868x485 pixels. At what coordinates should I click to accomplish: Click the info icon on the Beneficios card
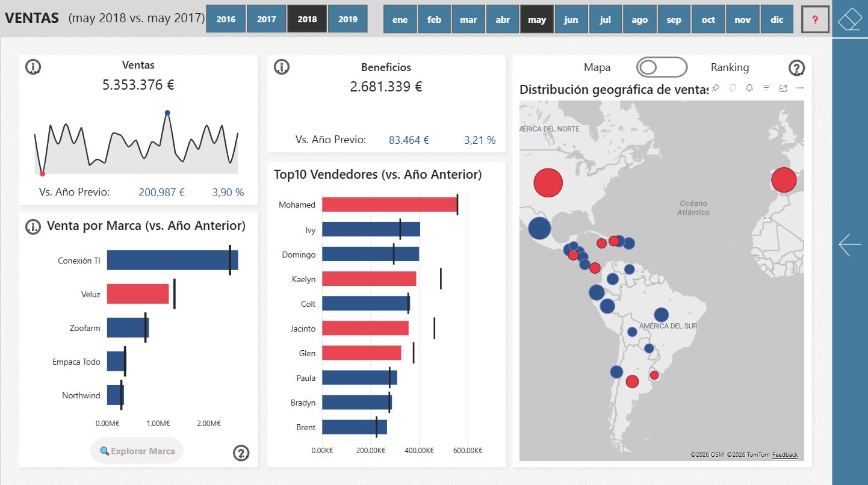(x=281, y=67)
